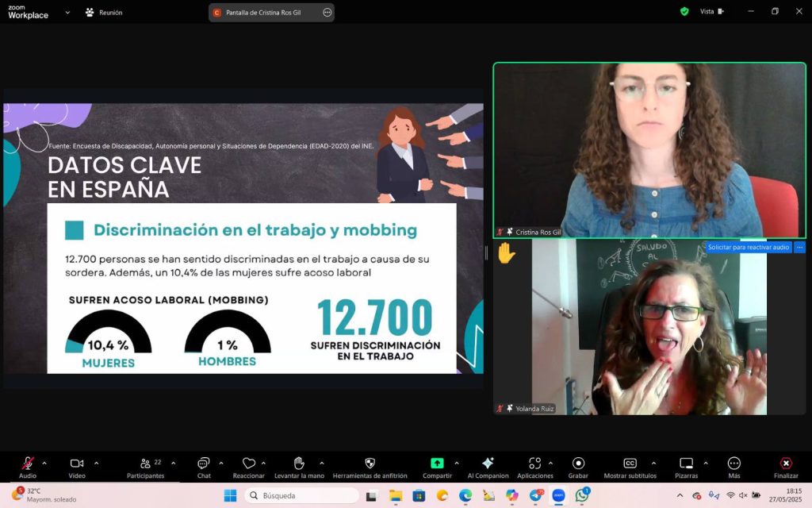This screenshot has height=508, width=812.
Task: Open the Aplicaciones apps panel
Action: [x=535, y=467]
